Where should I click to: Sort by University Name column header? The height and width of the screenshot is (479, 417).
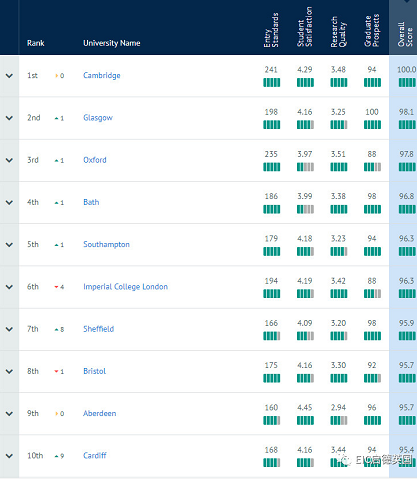pyautogui.click(x=112, y=43)
